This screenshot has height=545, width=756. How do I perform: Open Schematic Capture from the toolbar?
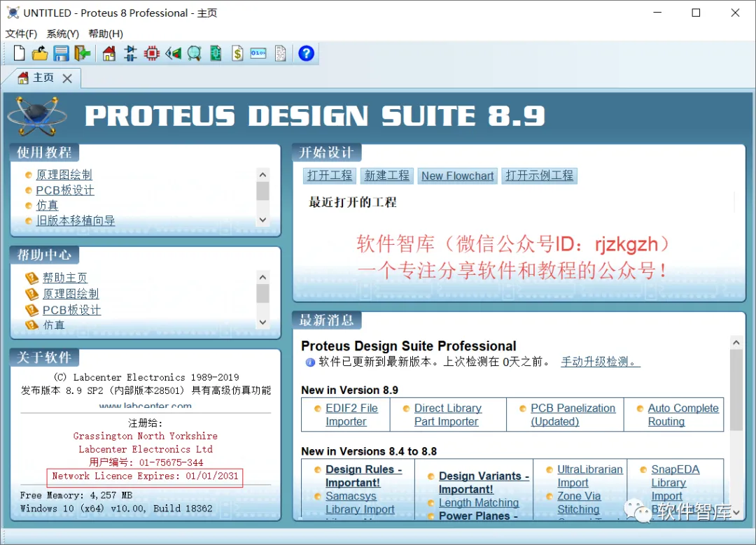point(130,53)
